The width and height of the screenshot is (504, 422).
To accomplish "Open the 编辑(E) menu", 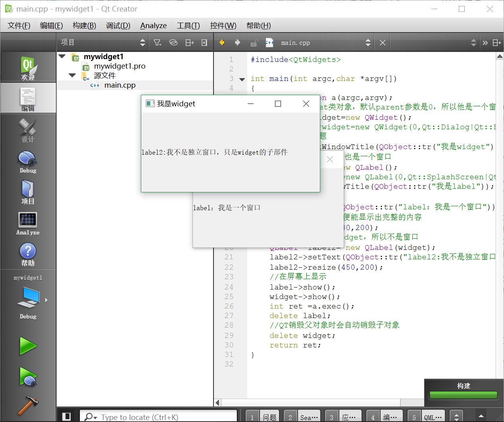I will tap(52, 25).
